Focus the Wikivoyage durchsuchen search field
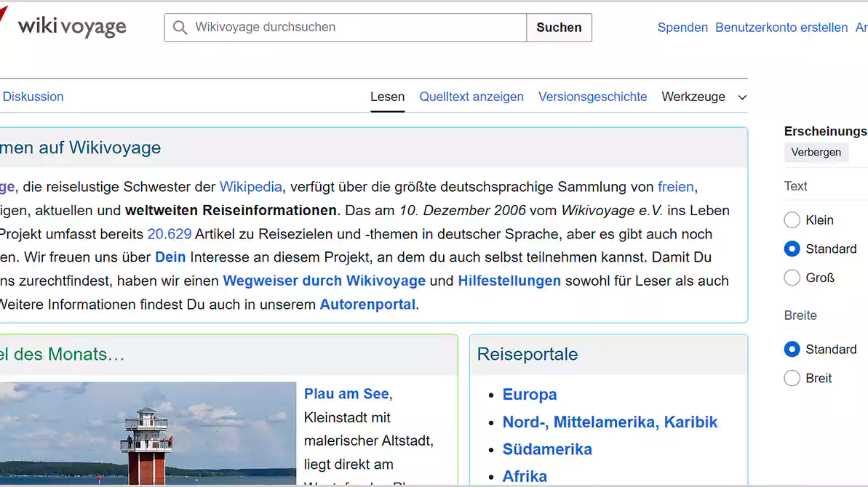This screenshot has width=868, height=487. pos(346,28)
